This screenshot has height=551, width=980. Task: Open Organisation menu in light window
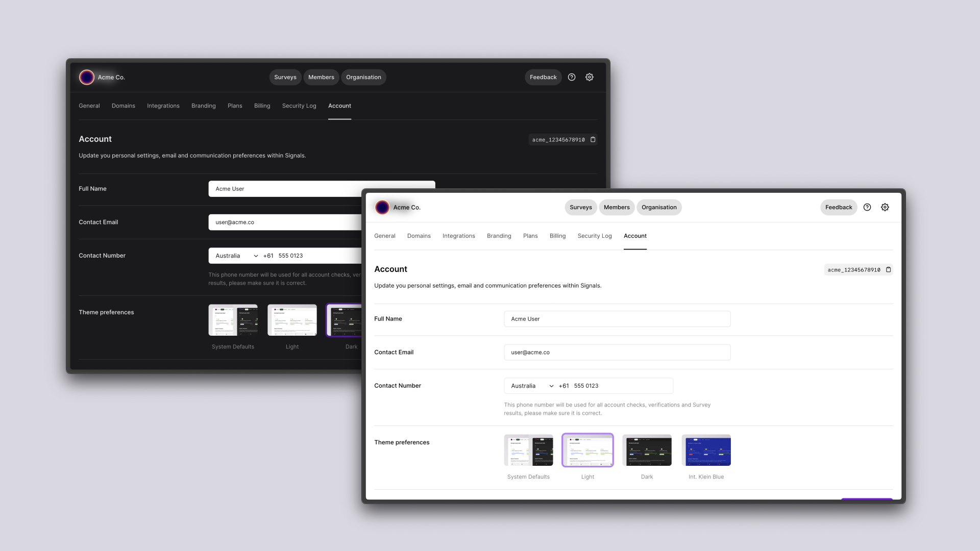point(659,208)
